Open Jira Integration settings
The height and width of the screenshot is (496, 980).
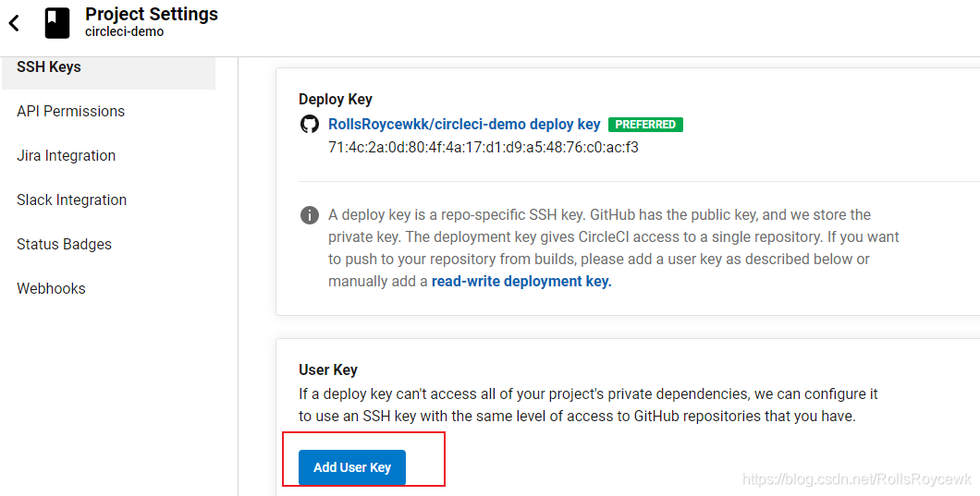point(67,155)
